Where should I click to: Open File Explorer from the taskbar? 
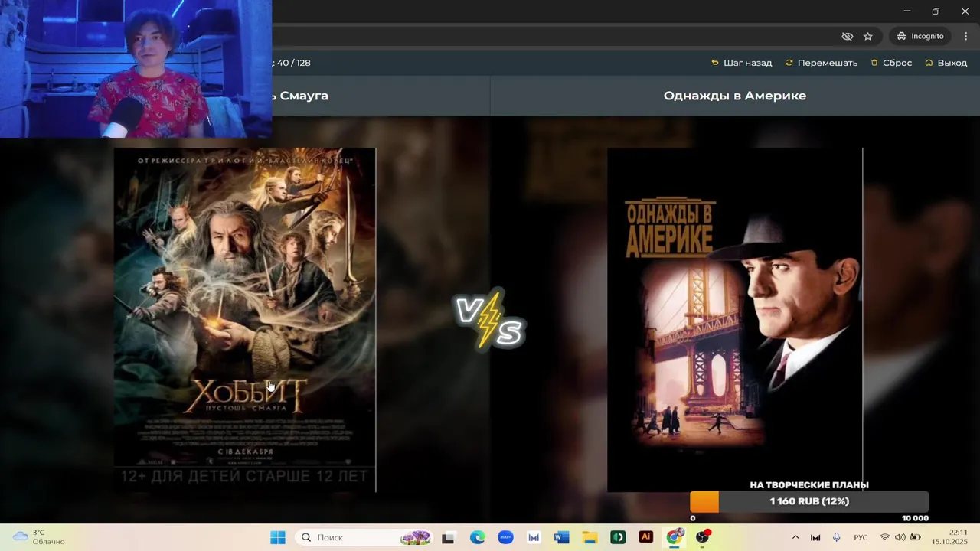click(590, 537)
